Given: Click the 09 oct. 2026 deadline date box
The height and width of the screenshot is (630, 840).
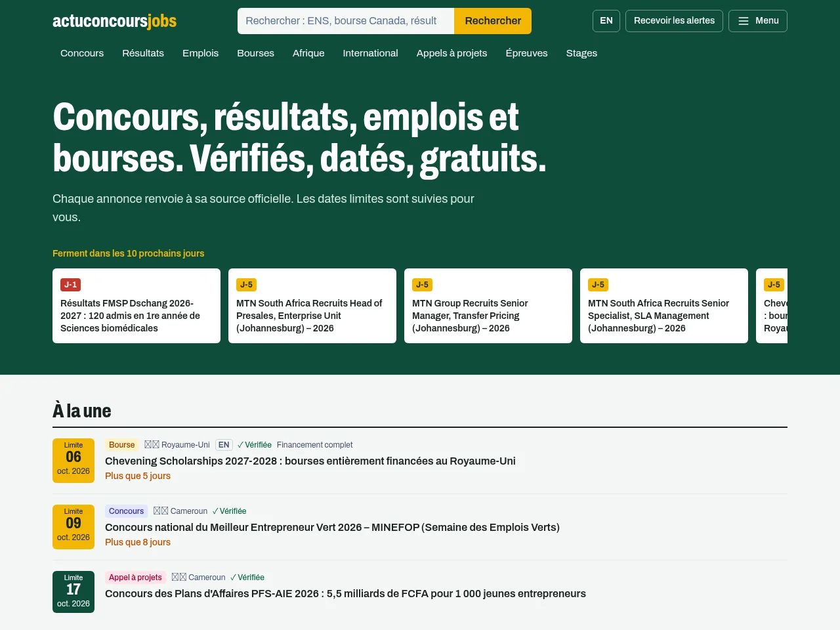Looking at the screenshot, I should (x=73, y=527).
